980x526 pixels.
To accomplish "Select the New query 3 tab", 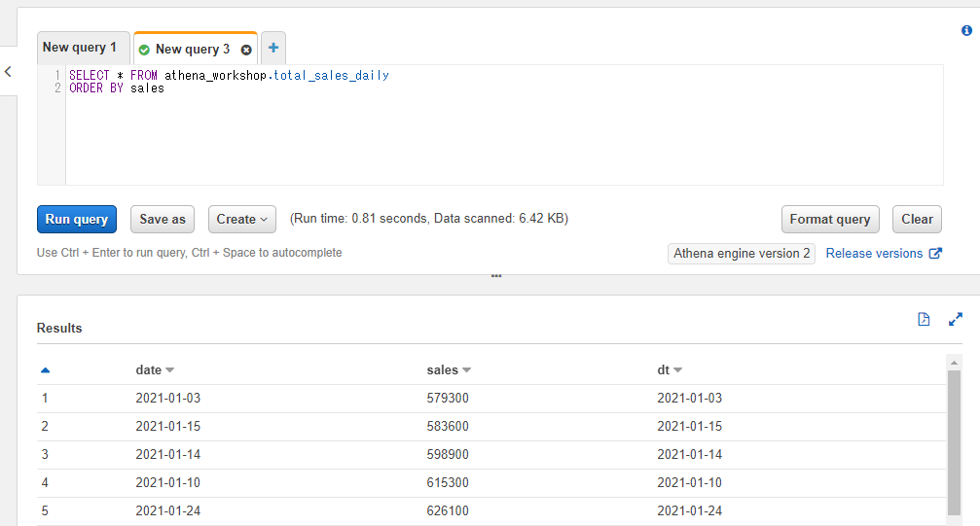I will (193, 50).
